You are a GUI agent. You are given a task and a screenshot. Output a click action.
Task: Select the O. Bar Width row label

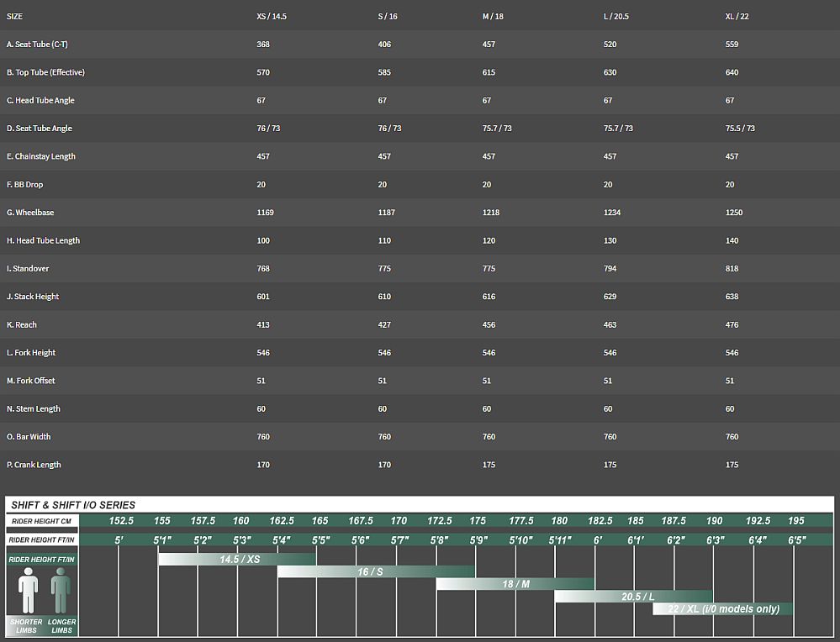pyautogui.click(x=29, y=436)
